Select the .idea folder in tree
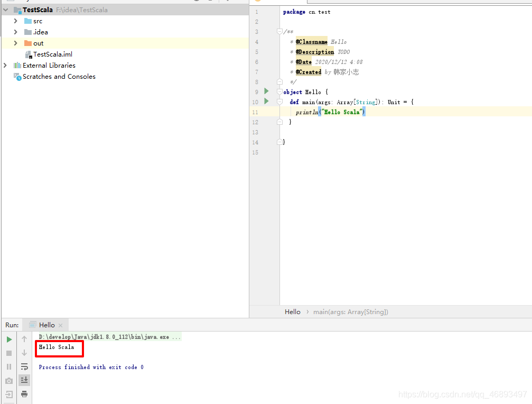The image size is (532, 404). pyautogui.click(x=40, y=32)
